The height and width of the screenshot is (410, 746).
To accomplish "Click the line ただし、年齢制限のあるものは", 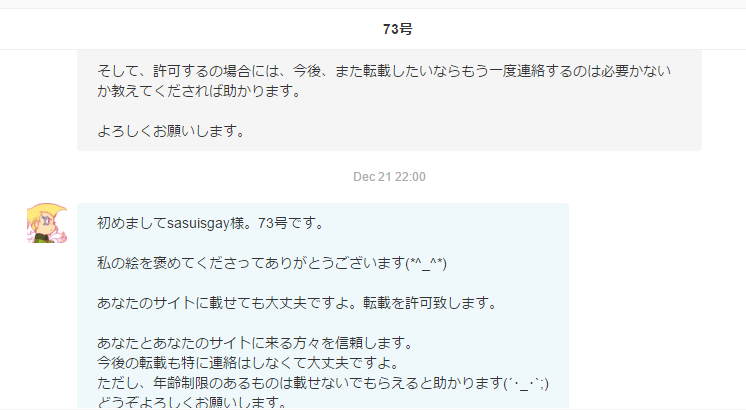I will click(323, 383).
